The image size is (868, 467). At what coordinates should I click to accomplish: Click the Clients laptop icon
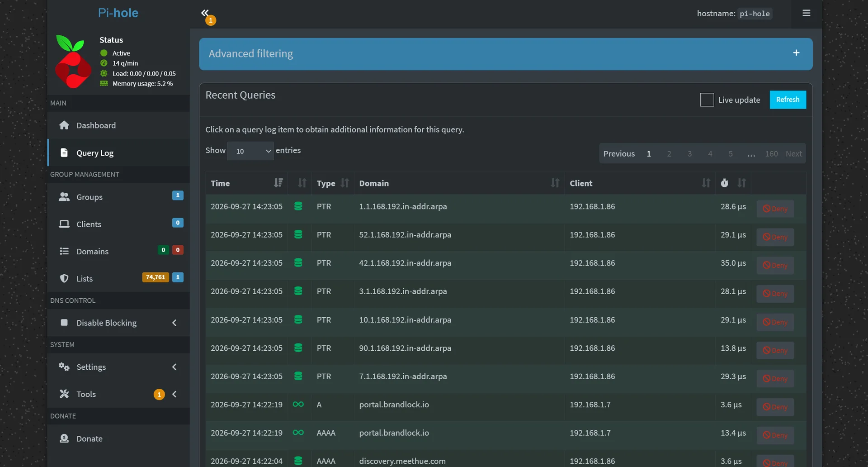click(64, 224)
